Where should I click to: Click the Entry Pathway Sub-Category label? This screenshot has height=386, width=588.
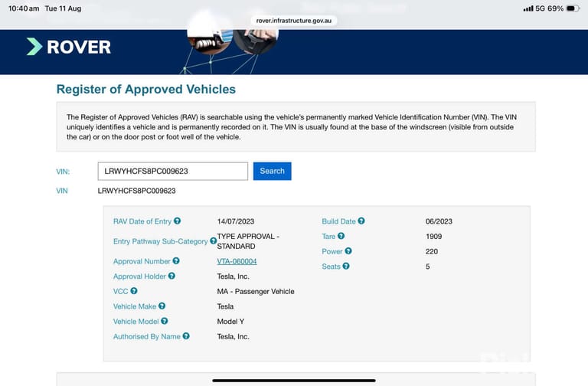click(x=160, y=241)
